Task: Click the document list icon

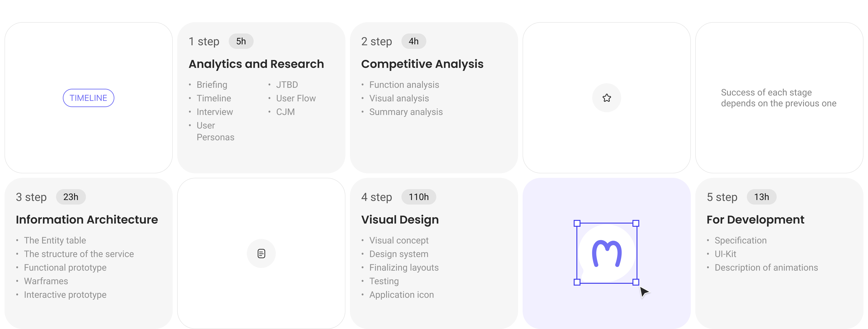Action: point(261,253)
